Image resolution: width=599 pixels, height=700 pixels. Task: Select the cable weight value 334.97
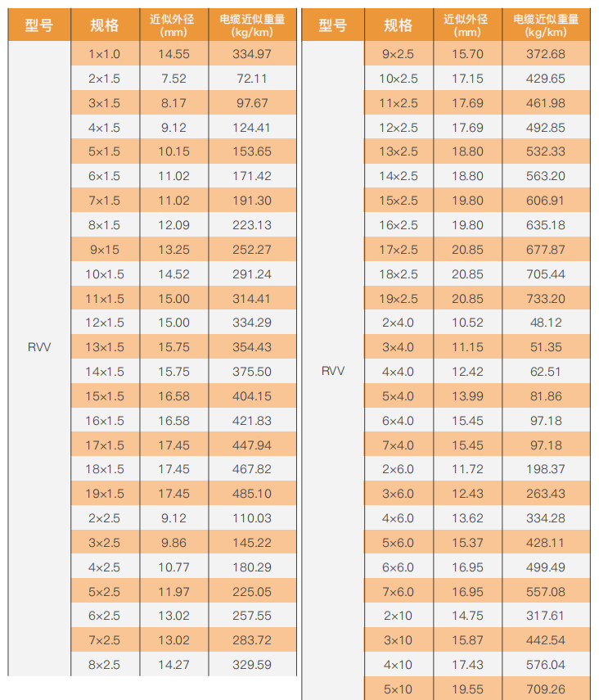click(x=252, y=54)
